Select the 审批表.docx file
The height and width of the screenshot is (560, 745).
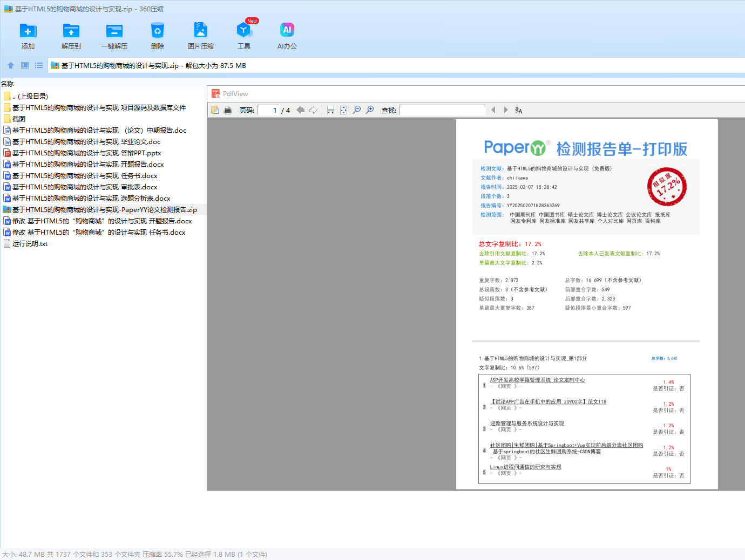coord(80,187)
